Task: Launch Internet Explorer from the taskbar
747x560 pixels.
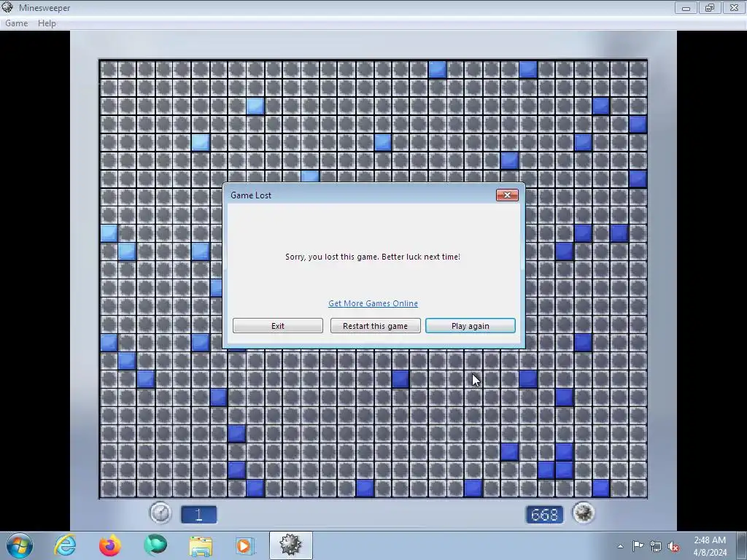Action: (x=65, y=545)
